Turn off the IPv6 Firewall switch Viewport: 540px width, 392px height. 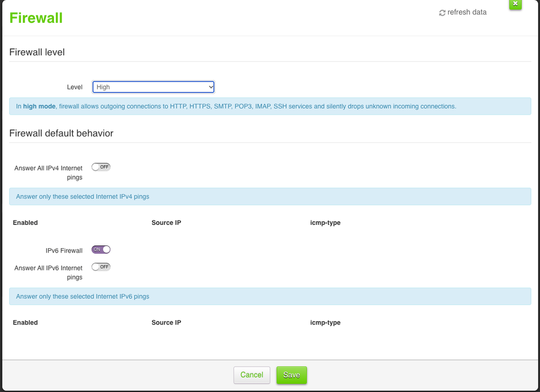click(x=101, y=249)
